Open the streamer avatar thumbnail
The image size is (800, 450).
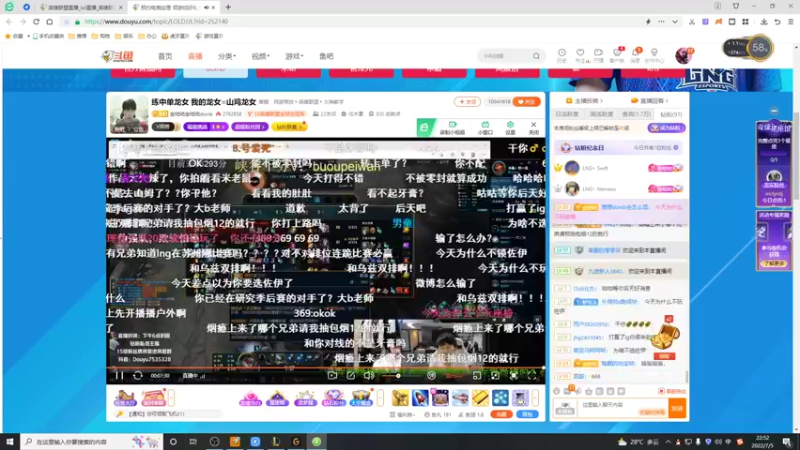[129, 114]
